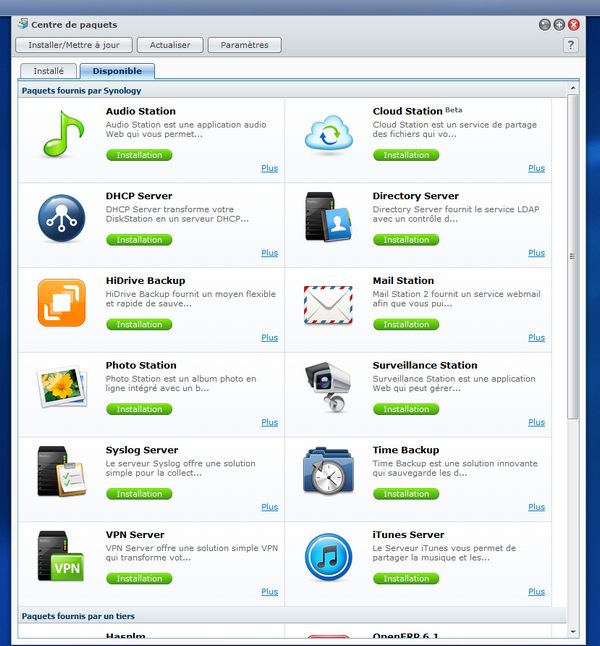Screen dimensions: 600x646
Task: Open Plus link for Mail Station
Action: pos(537,337)
